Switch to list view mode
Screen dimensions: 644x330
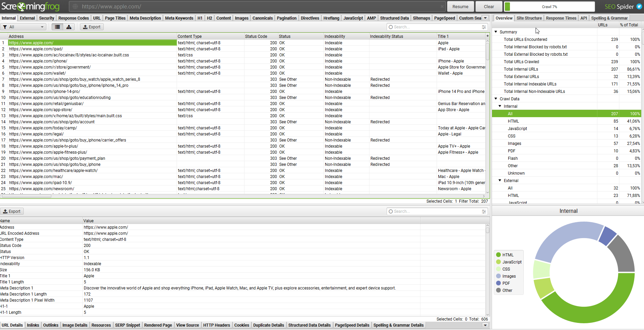57,27
